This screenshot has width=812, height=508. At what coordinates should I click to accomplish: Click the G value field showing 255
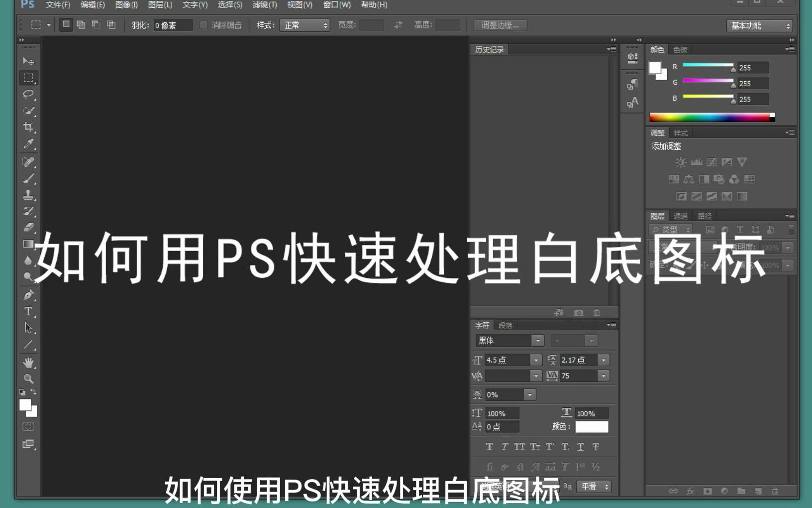point(753,84)
